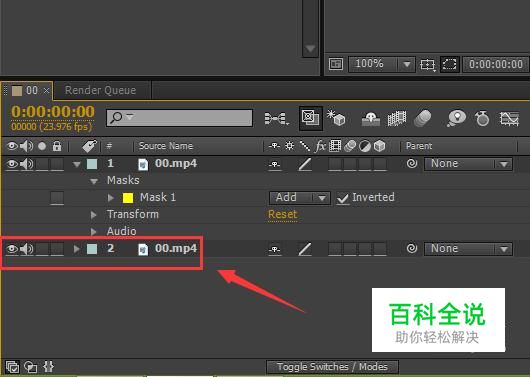
Task: Toggle Shy switch on layer 2
Action: tap(274, 250)
